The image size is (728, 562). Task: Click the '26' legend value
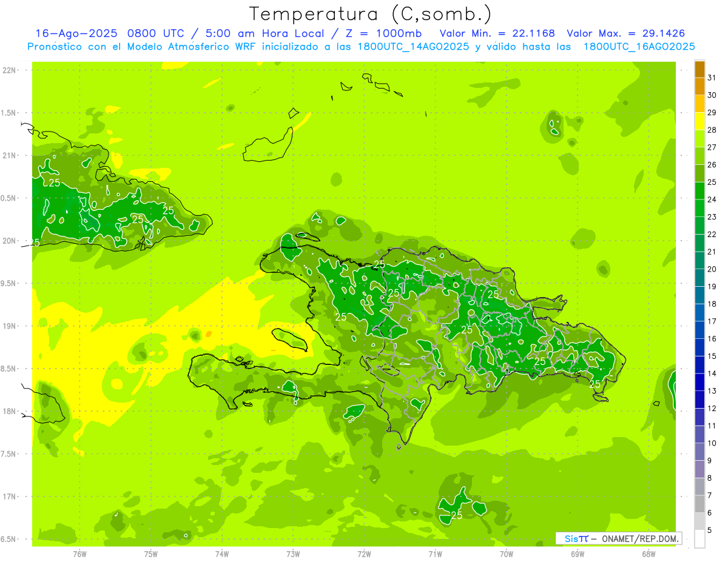(x=712, y=165)
